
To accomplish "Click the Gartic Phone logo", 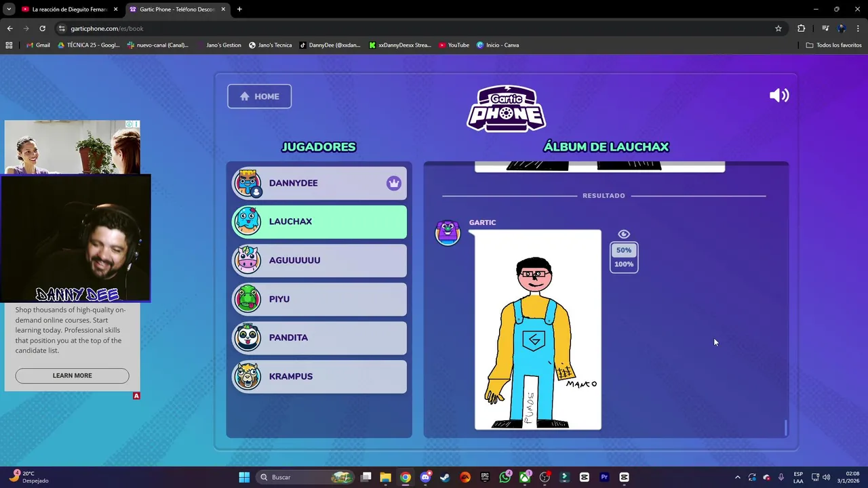I will (507, 108).
